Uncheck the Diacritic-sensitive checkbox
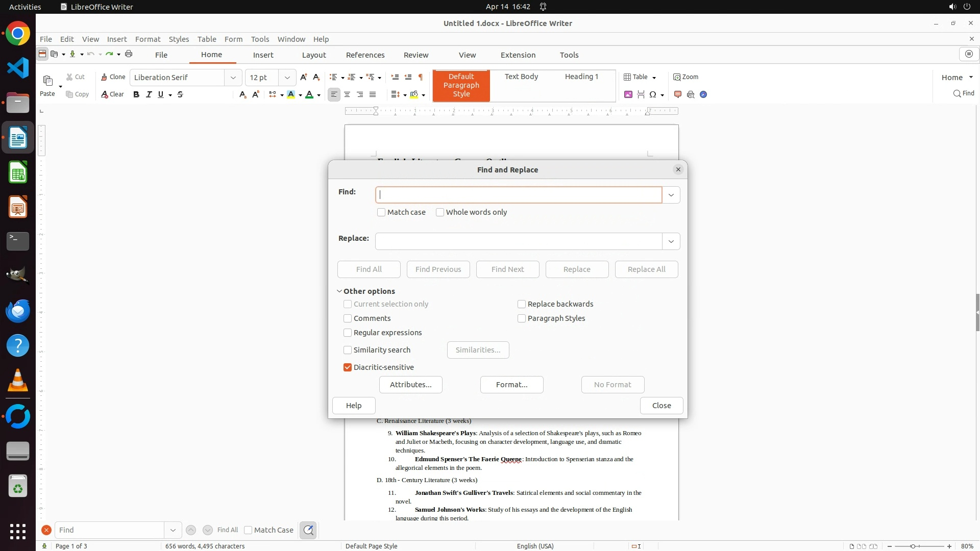Image resolution: width=980 pixels, height=551 pixels. [348, 367]
